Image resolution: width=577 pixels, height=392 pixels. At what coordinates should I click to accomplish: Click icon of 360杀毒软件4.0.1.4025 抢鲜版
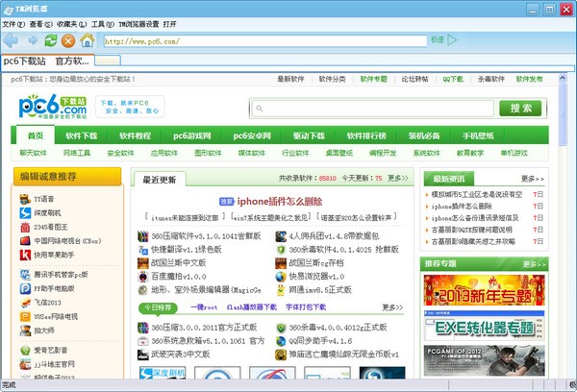(x=281, y=250)
